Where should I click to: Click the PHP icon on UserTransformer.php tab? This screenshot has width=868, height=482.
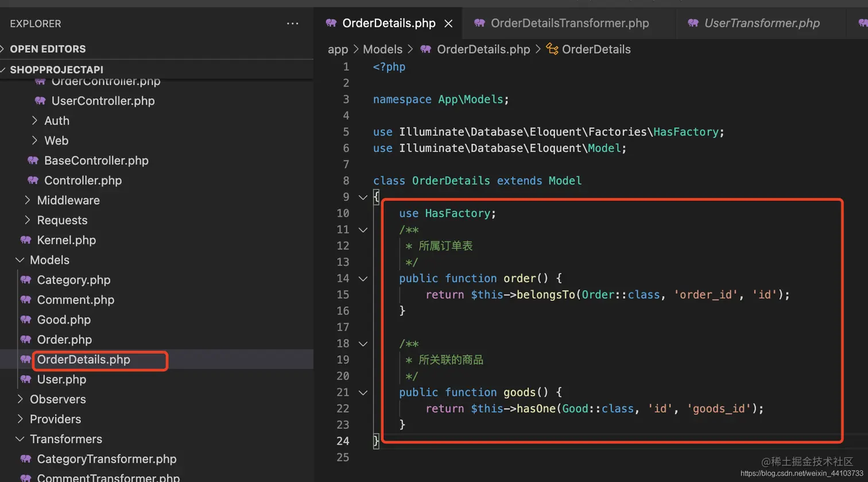pos(693,23)
